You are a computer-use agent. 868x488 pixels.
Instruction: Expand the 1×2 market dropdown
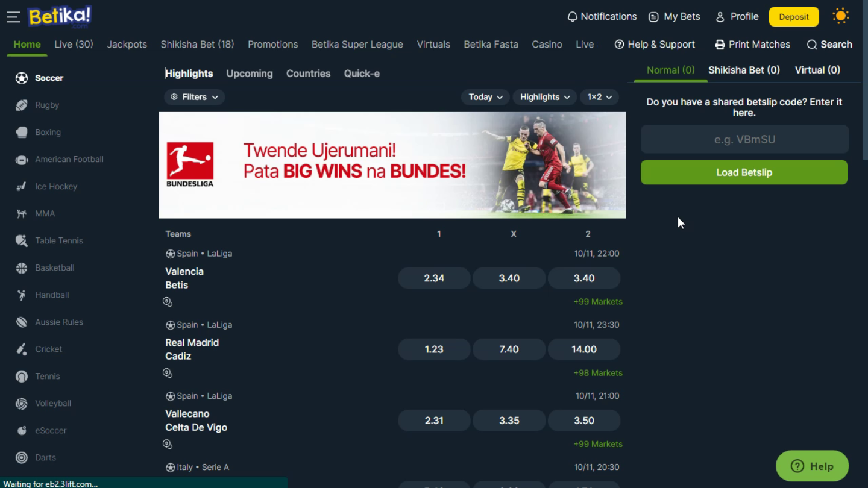pos(599,97)
